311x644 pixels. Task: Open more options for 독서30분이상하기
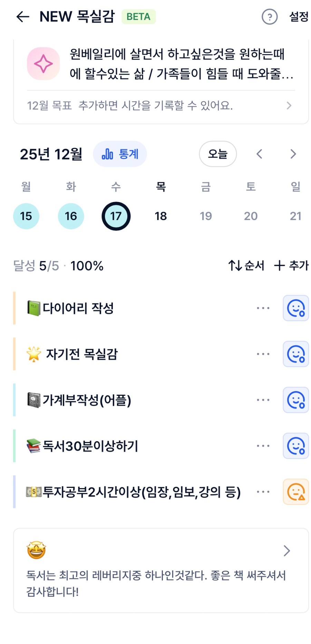[x=263, y=446]
